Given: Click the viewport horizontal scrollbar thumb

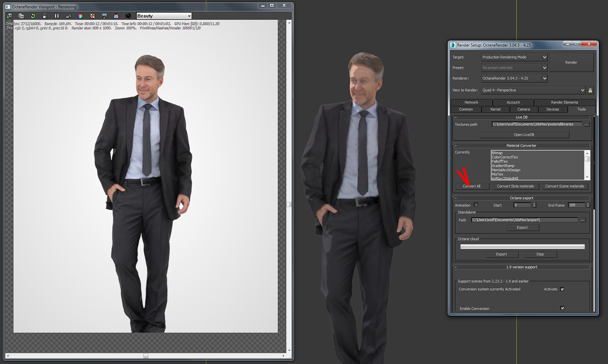Looking at the screenshot, I should point(146,356).
